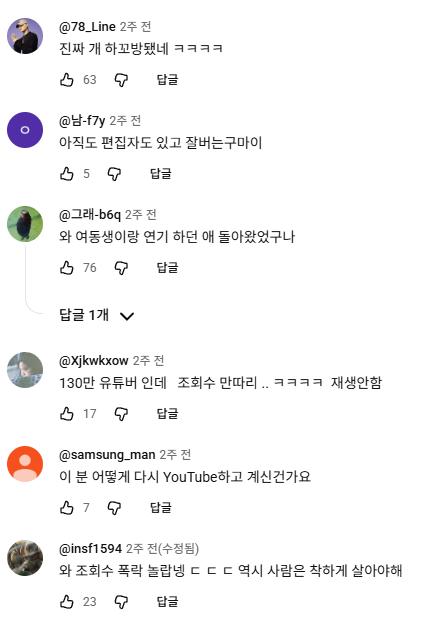Like the comment by @그래-b6q with 76 likes
Viewport: 436px width, 625px height.
pos(67,268)
